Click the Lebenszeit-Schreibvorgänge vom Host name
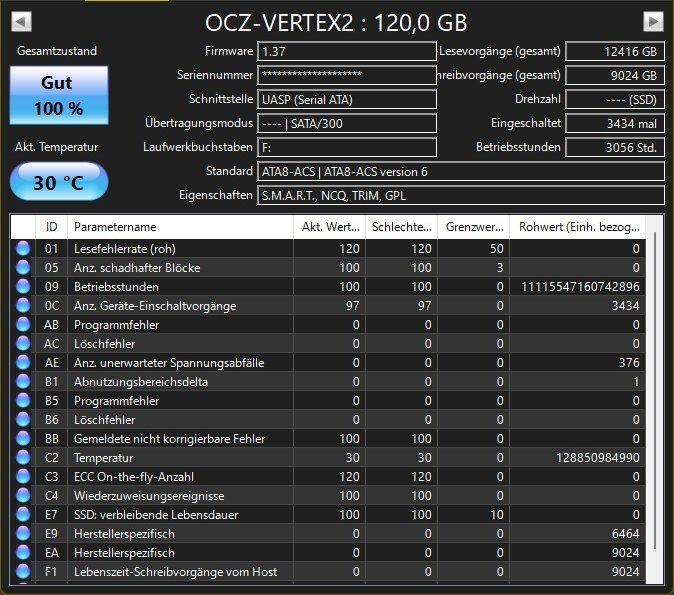Screen dimensions: 674x595 pyautogui.click(x=175, y=571)
